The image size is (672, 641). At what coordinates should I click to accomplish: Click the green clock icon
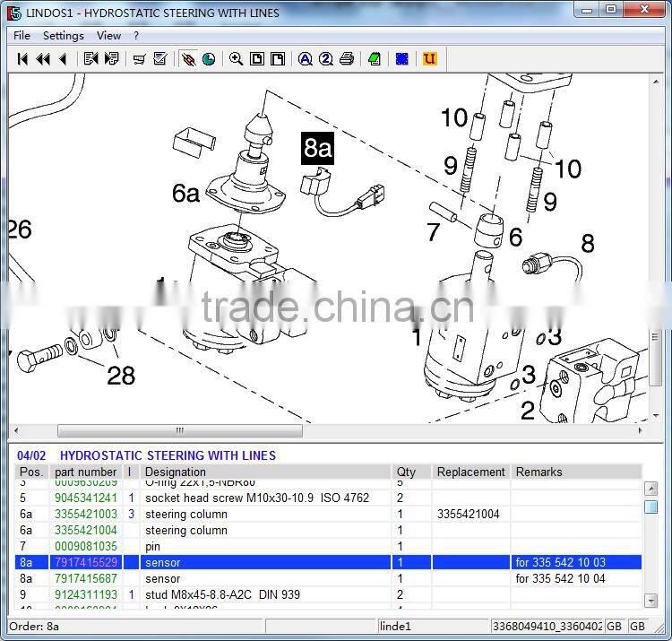pyautogui.click(x=209, y=59)
